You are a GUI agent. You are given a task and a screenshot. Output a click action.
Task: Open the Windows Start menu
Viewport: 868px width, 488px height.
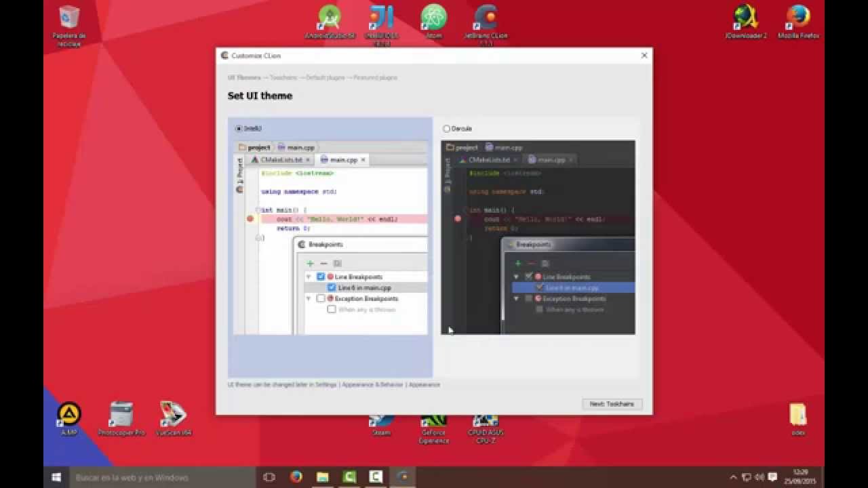(x=56, y=477)
